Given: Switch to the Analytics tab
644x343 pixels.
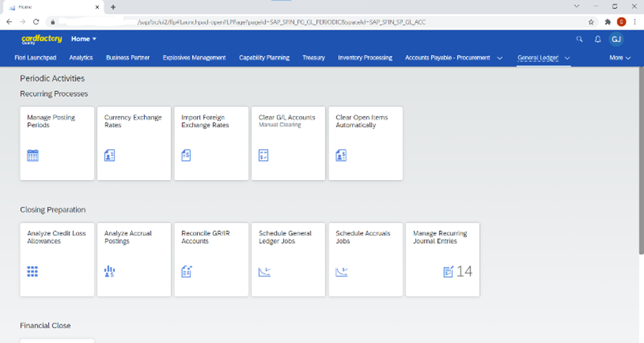Looking at the screenshot, I should (81, 58).
